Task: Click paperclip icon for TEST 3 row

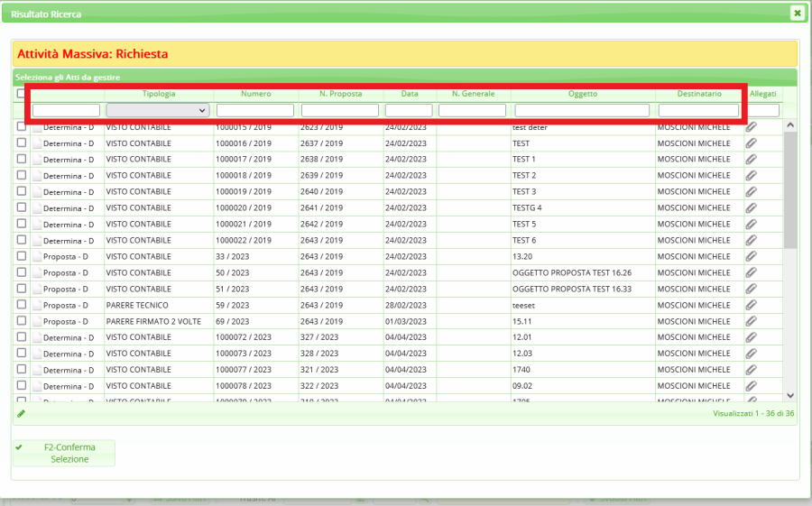Action: pyautogui.click(x=751, y=192)
